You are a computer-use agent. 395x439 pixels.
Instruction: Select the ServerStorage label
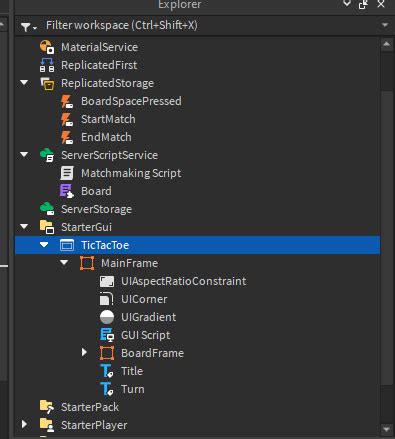(x=96, y=209)
